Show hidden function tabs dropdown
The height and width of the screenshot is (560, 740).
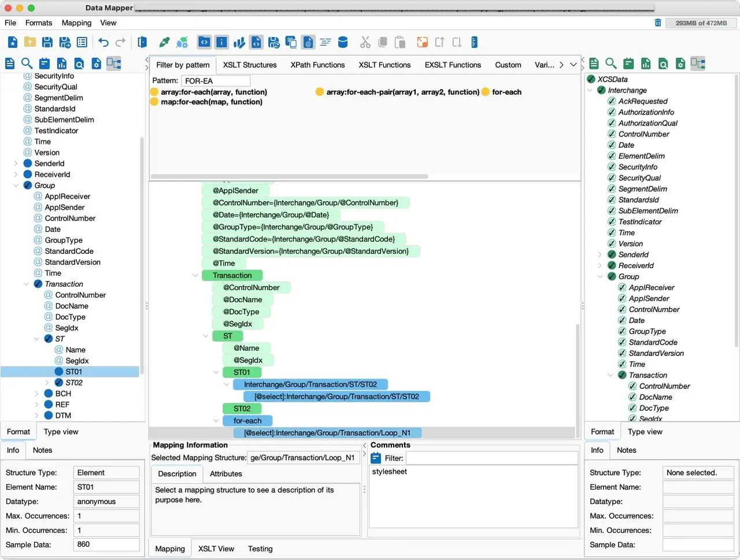573,65
